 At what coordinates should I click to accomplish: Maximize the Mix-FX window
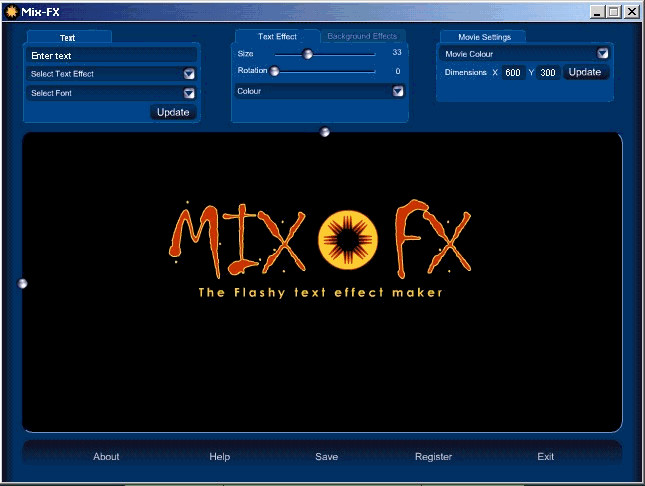[613, 12]
